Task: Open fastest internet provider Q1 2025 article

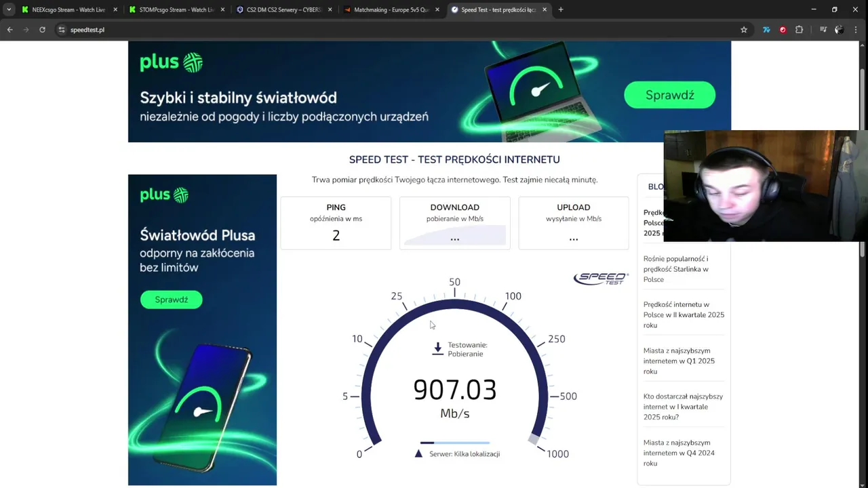Action: [683, 407]
